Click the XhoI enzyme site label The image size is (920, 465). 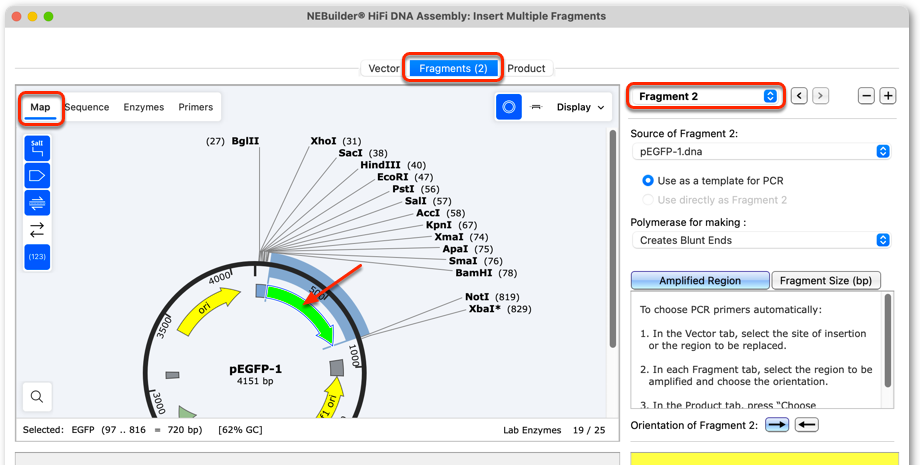[x=323, y=141]
